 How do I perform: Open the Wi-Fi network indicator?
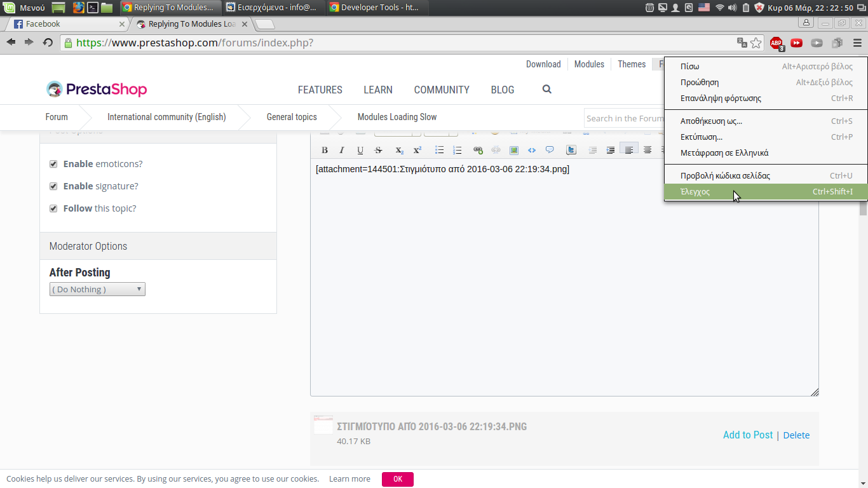click(x=719, y=8)
